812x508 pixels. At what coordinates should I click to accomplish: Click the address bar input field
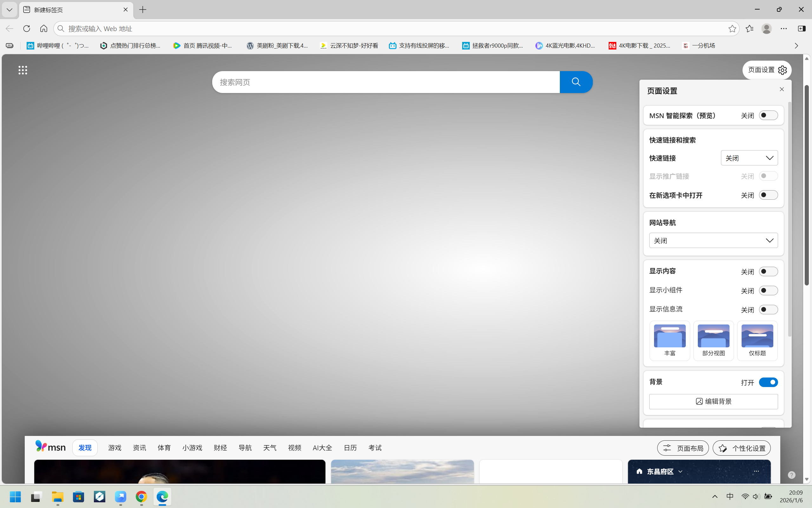click(396, 29)
